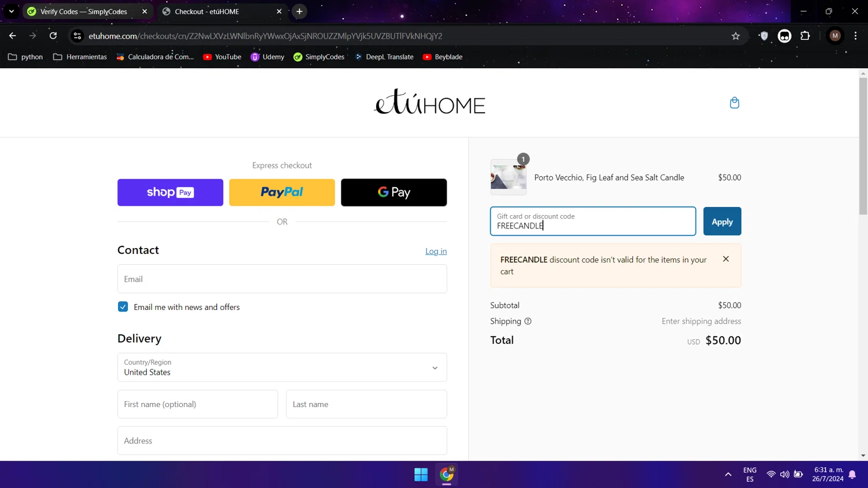This screenshot has width=868, height=488.
Task: Click the Porto Vecchio candle thumbnail
Action: click(509, 177)
